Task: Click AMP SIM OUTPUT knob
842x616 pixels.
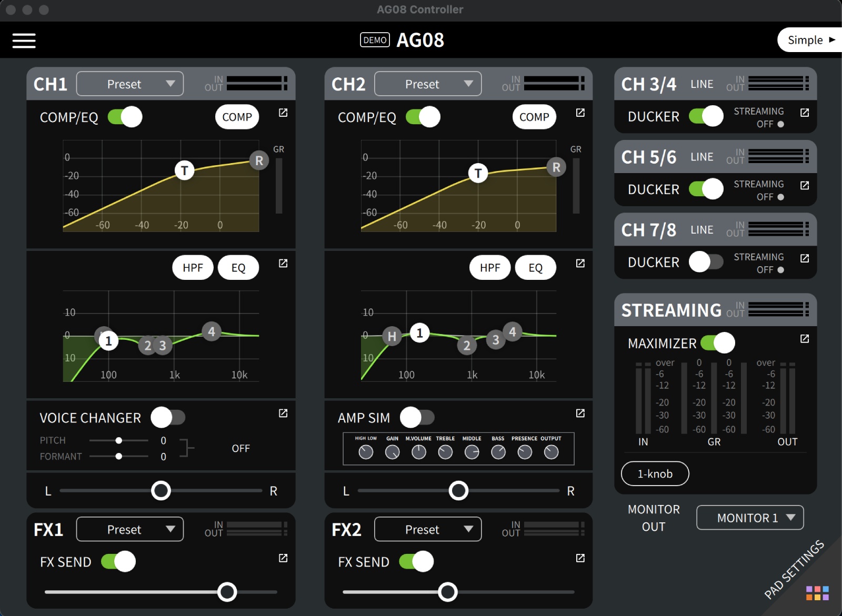Action: click(x=551, y=452)
